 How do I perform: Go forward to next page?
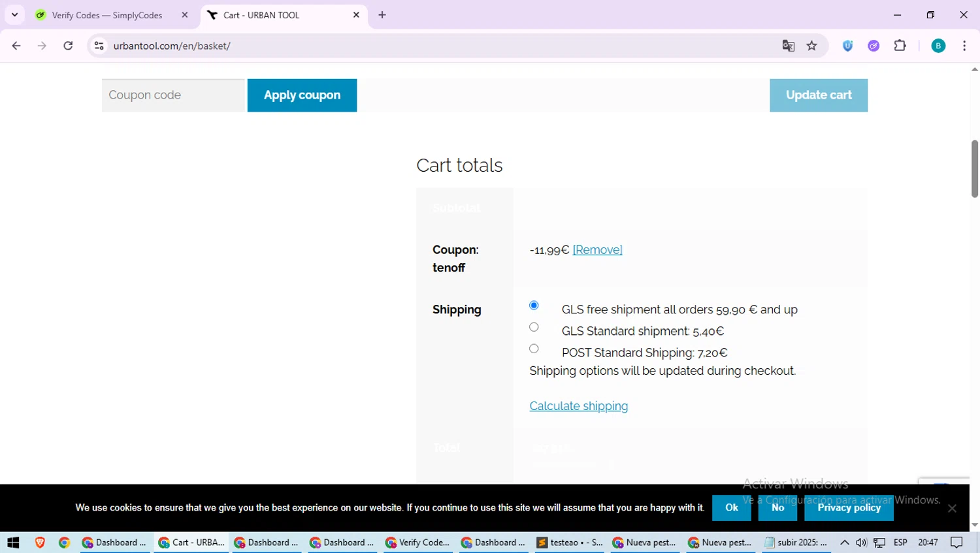pos(42,46)
